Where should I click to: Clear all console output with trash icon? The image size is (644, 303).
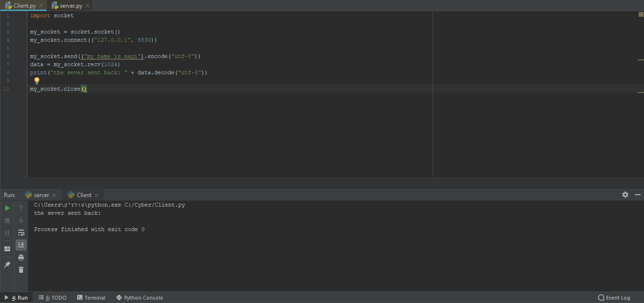pyautogui.click(x=21, y=270)
